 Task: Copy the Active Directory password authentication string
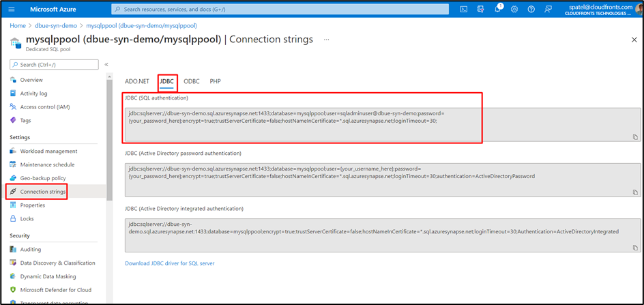click(635, 192)
